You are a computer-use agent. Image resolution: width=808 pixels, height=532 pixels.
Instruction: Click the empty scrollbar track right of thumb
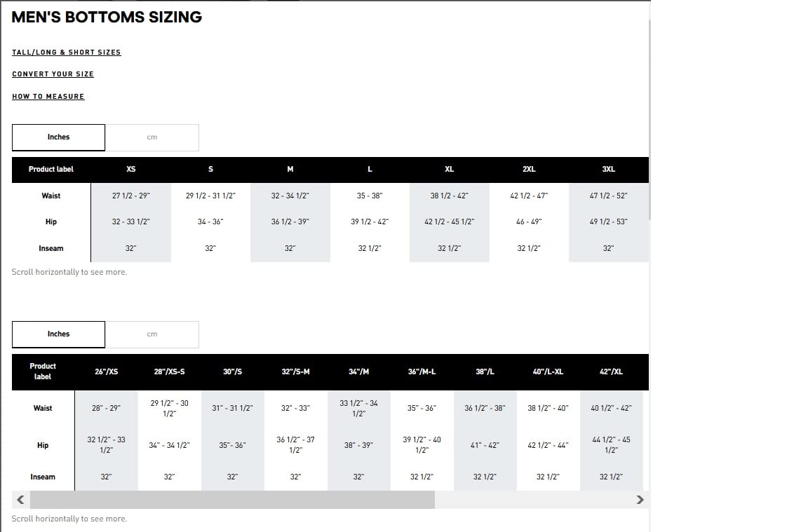(x=533, y=500)
